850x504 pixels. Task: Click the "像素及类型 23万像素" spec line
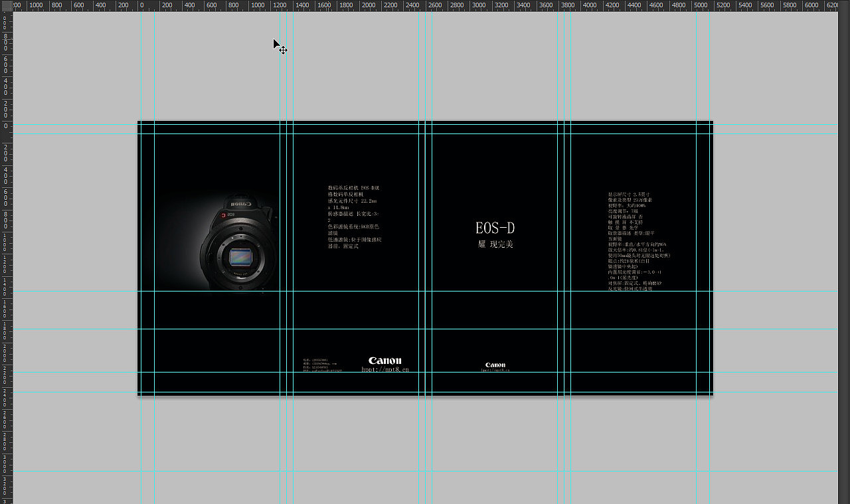(x=630, y=200)
